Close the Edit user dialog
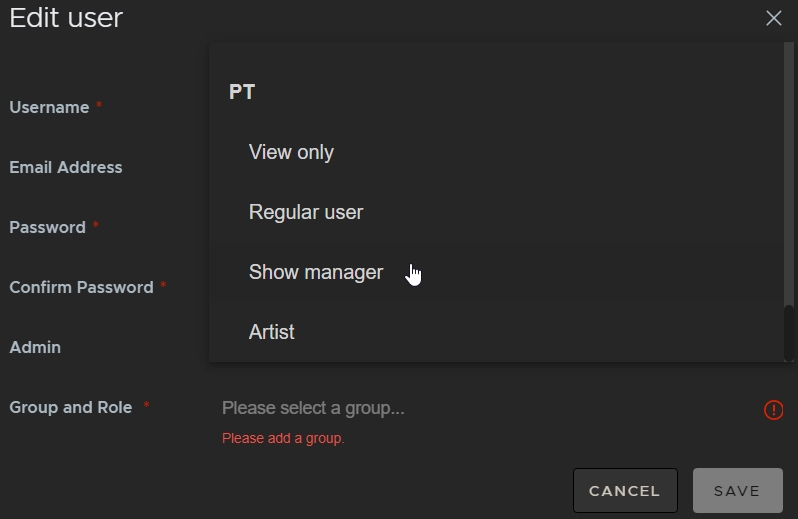The image size is (798, 519). click(773, 18)
